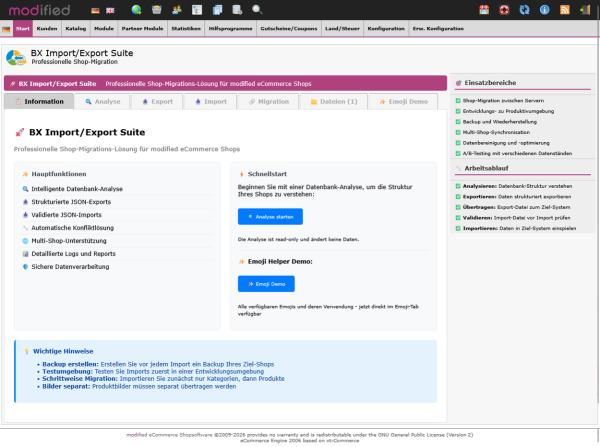The width and height of the screenshot is (600, 447).
Task: Open the Katalog menu
Action: coord(75,29)
